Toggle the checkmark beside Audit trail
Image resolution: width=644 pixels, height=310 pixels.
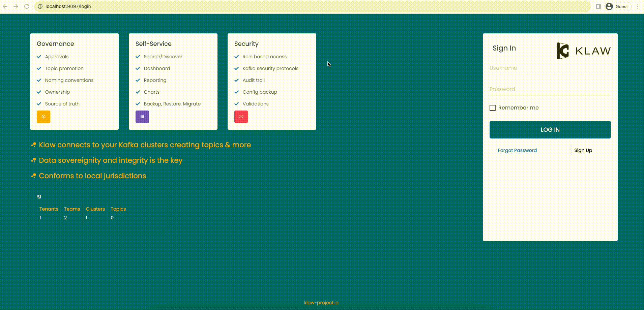pyautogui.click(x=236, y=80)
